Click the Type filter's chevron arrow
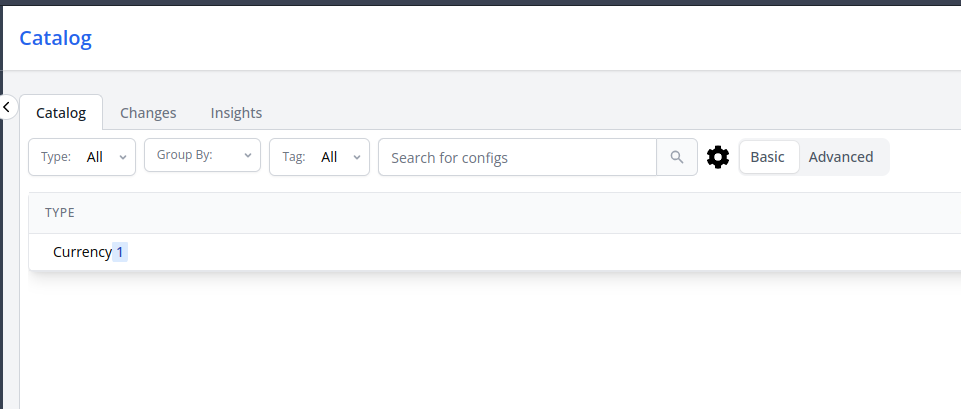This screenshot has height=409, width=961. coord(123,157)
